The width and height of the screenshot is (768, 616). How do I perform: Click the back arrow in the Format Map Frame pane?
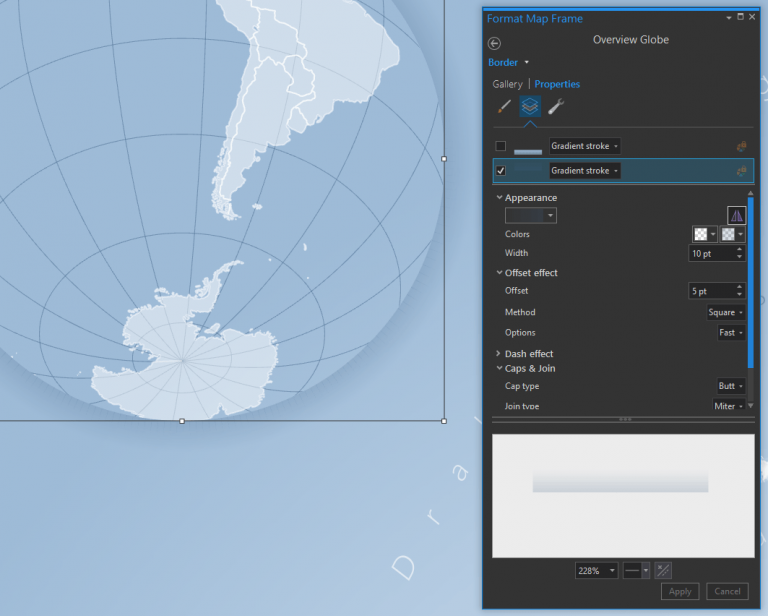(x=494, y=44)
